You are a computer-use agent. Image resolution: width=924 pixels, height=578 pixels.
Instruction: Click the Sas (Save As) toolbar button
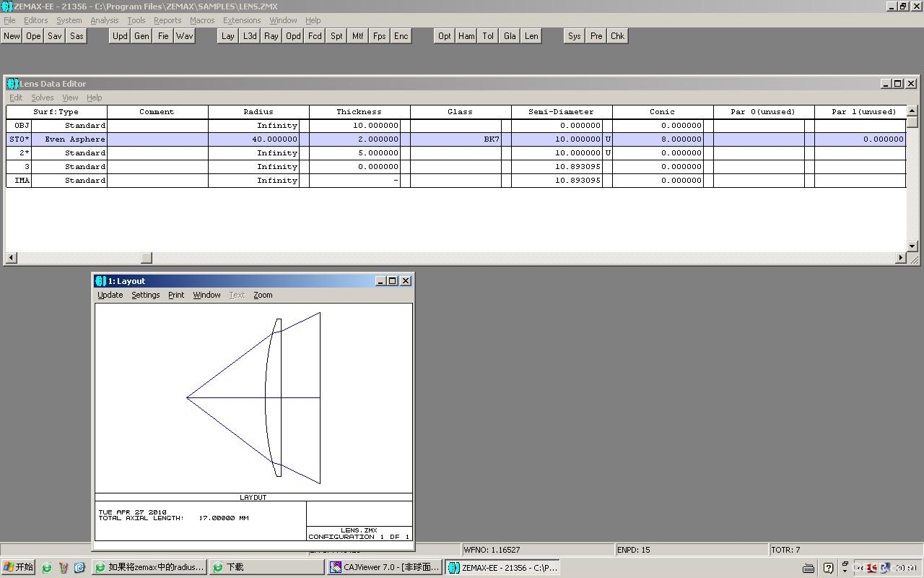click(77, 36)
